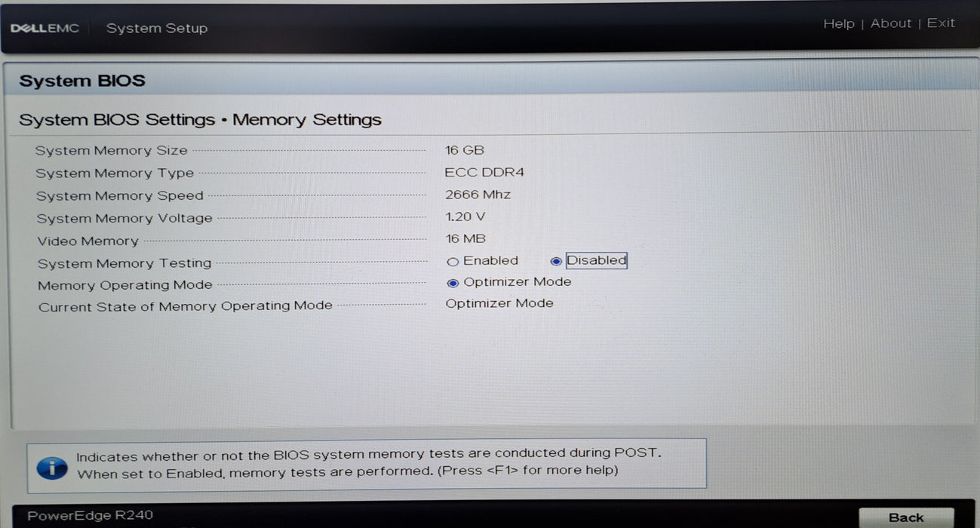Click the 16 MB value
This screenshot has width=980, height=528.
465,238
